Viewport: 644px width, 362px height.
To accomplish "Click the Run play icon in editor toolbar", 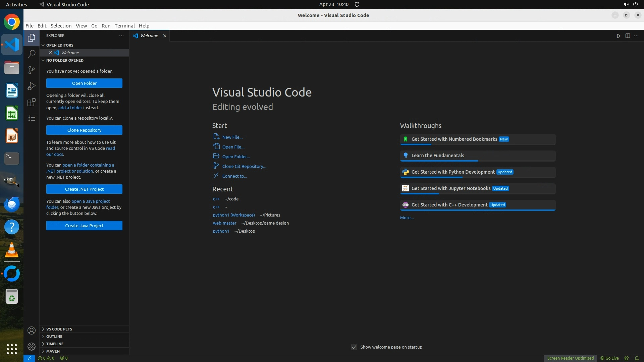I will click(x=619, y=36).
